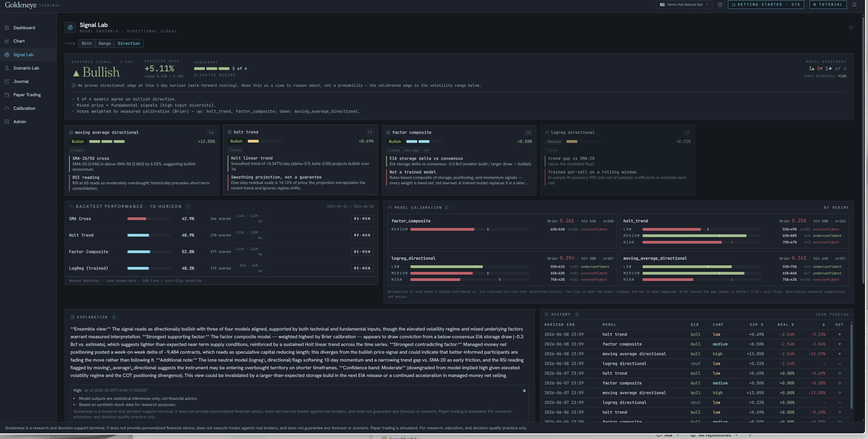Click moving average directional card icon
The image size is (868, 439).
coord(71,132)
